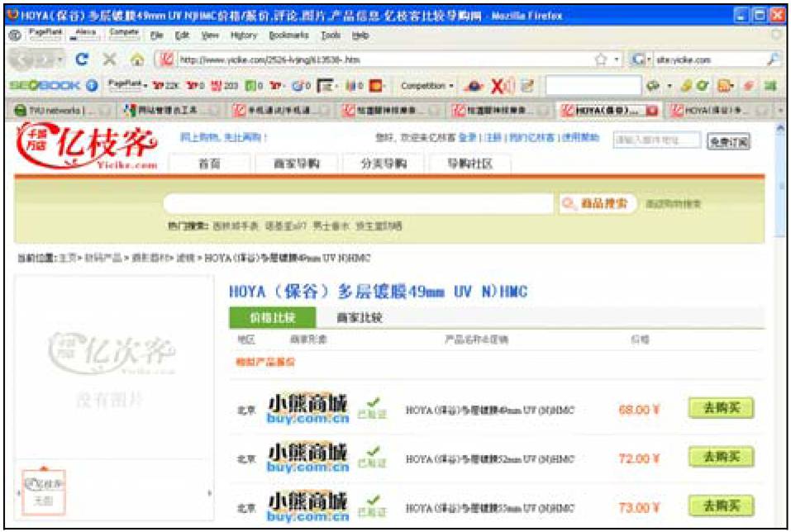Select the 商家比较 tab
791x532 pixels.
coord(360,318)
